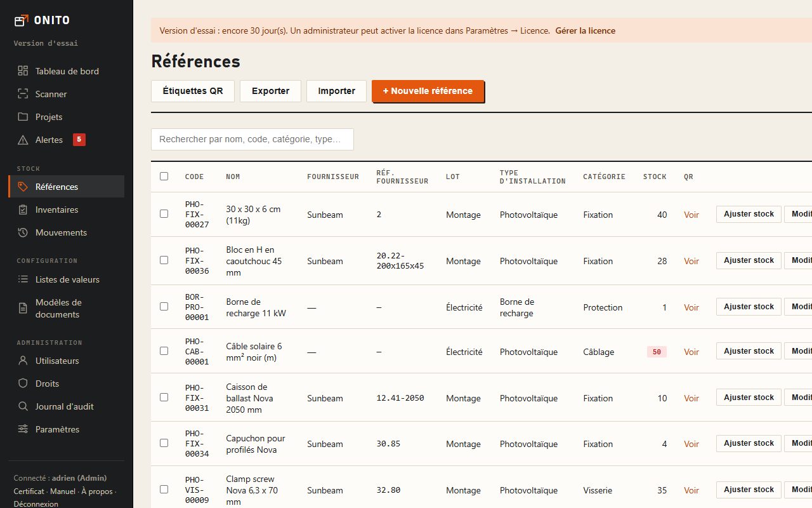Select the PHO-FIX-00031 row checkbox
Image resolution: width=812 pixels, height=508 pixels.
point(164,398)
